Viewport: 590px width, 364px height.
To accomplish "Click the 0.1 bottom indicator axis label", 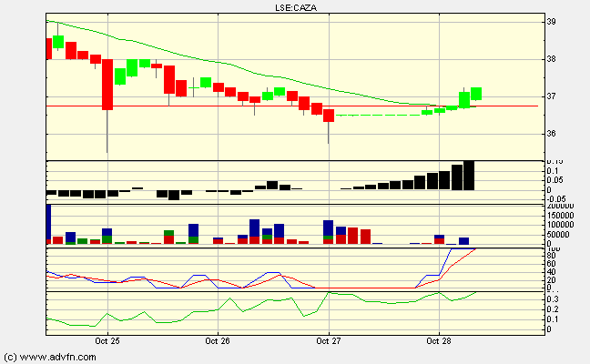I will pyautogui.click(x=553, y=319).
